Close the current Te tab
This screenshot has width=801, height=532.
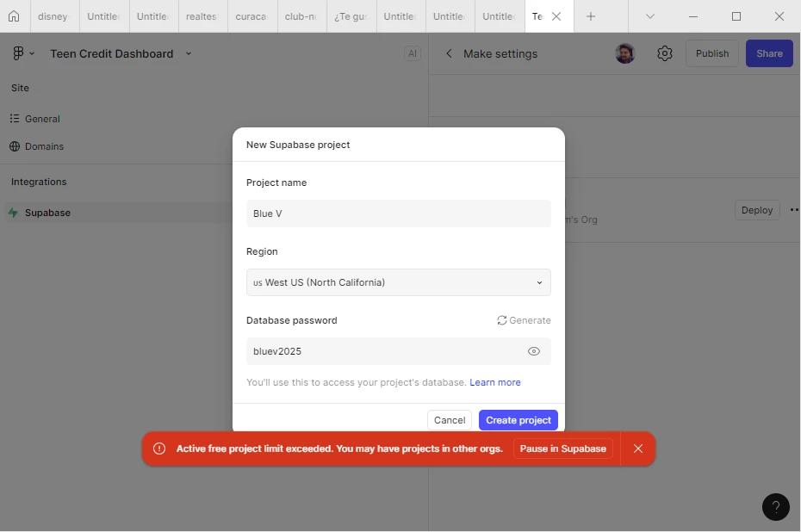point(556,16)
